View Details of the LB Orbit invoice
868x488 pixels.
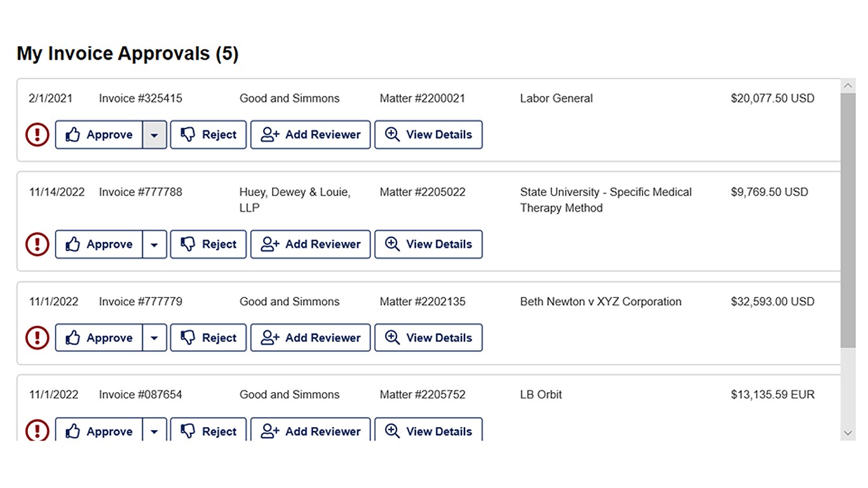[428, 431]
